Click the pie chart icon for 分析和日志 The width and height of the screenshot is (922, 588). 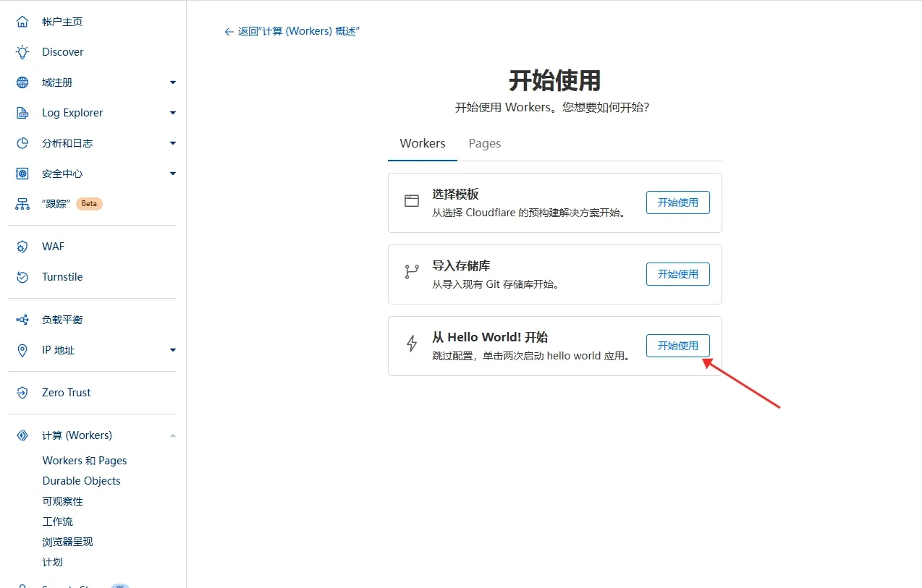click(22, 143)
